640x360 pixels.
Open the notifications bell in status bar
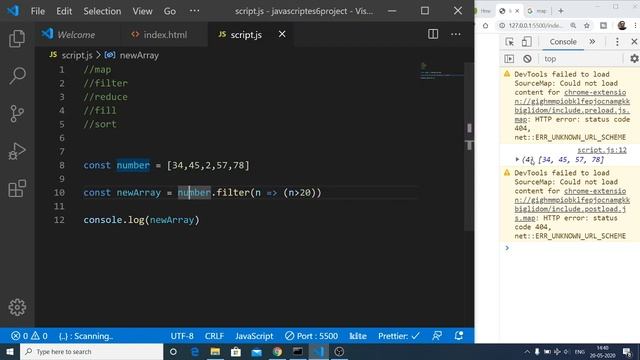tap(459, 336)
